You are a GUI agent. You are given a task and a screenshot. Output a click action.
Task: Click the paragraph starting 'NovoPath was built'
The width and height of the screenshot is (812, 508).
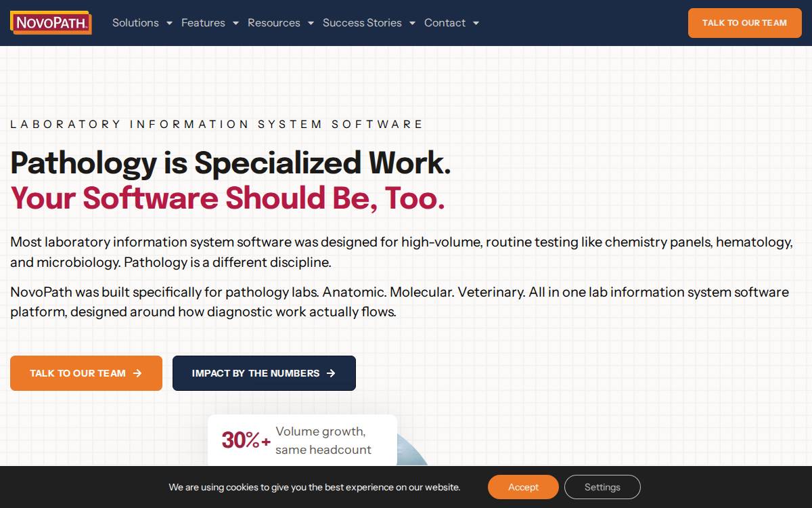coord(399,302)
